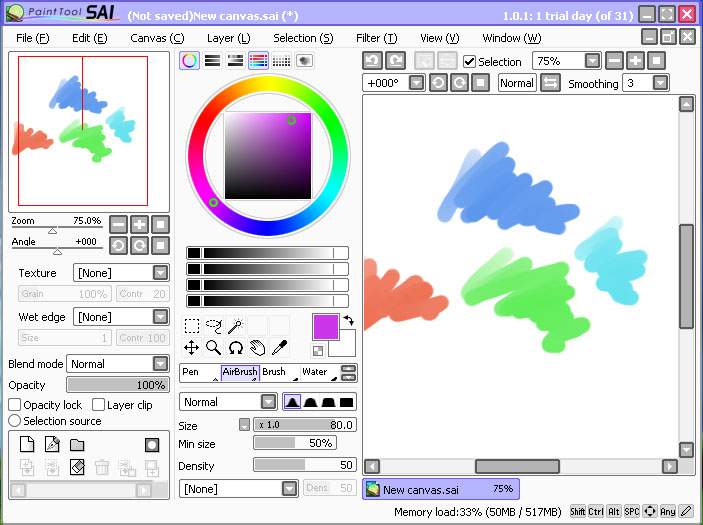The width and height of the screenshot is (703, 525).
Task: Select the Water brush tool
Action: click(x=320, y=372)
